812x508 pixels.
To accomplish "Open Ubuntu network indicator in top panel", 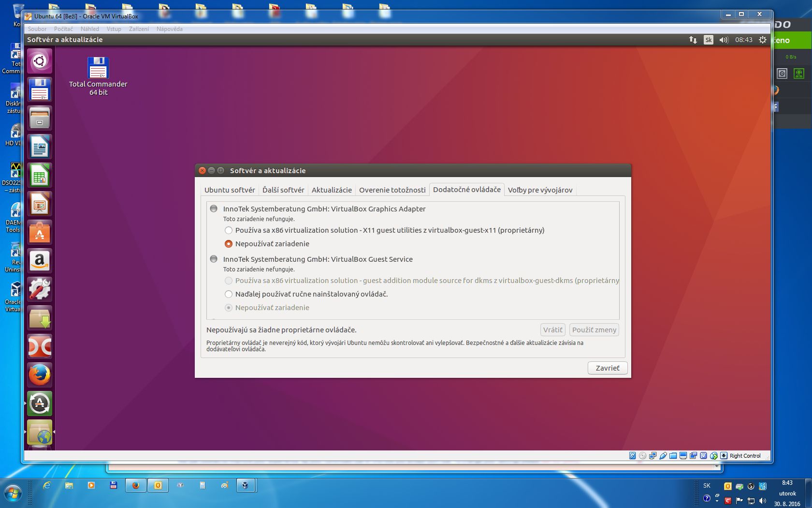I will 693,40.
